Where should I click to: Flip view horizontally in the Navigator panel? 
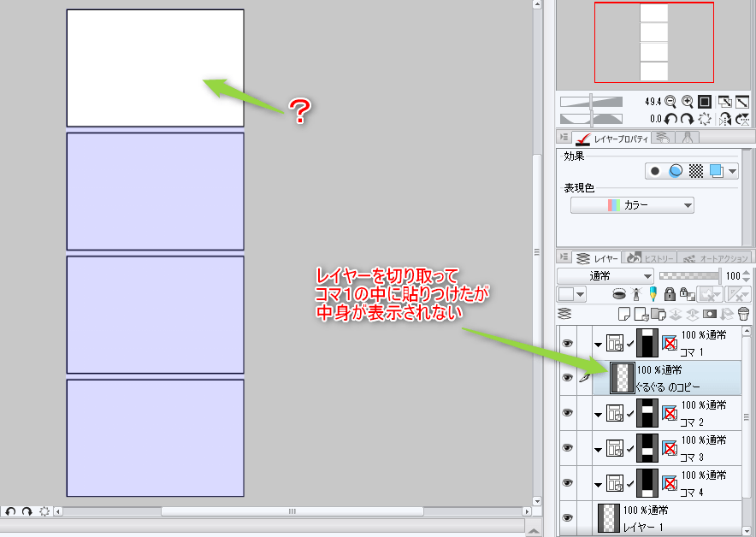coord(724,119)
